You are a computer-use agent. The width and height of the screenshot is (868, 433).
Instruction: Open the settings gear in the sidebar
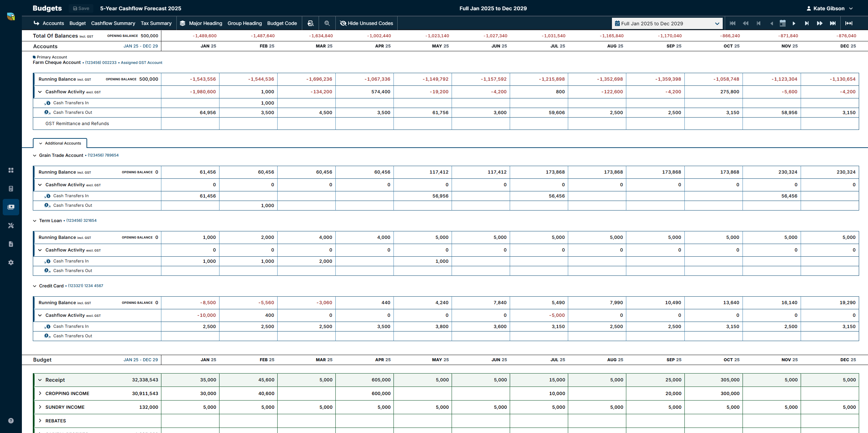11,262
